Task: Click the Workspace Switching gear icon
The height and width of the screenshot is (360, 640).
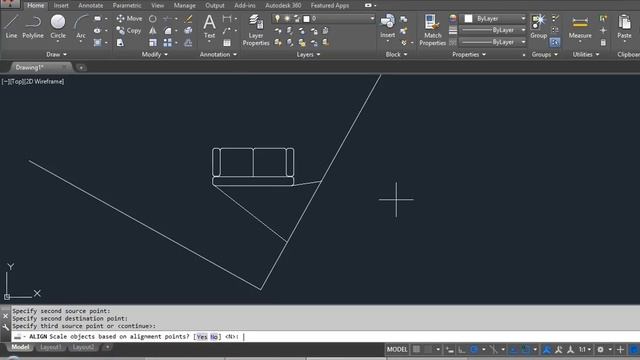Action: pos(600,349)
